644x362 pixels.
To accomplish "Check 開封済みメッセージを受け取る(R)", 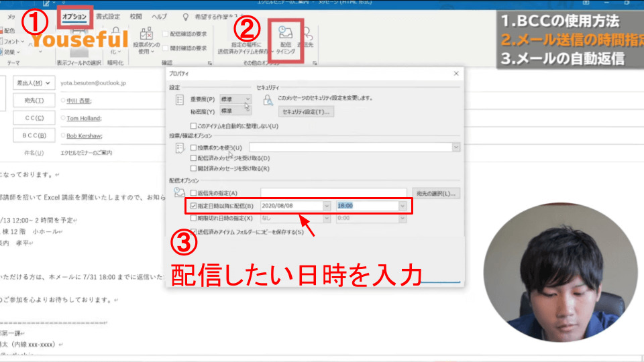I will (193, 168).
